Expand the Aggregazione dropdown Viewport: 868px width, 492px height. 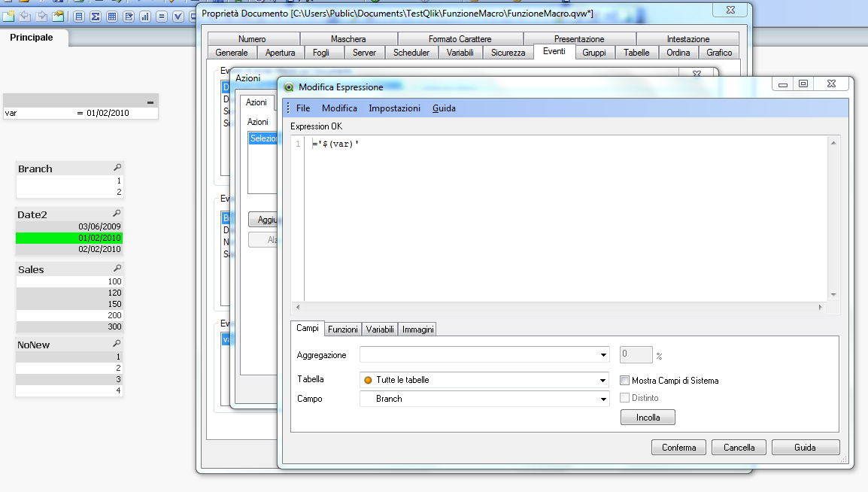(x=602, y=355)
